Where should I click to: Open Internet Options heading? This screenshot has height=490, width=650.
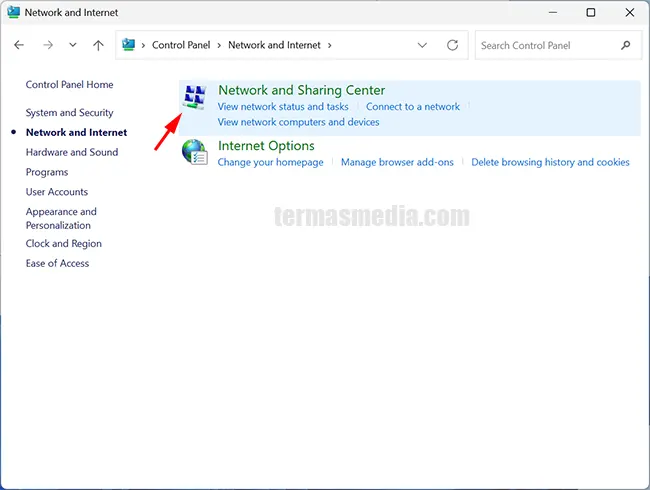[266, 146]
